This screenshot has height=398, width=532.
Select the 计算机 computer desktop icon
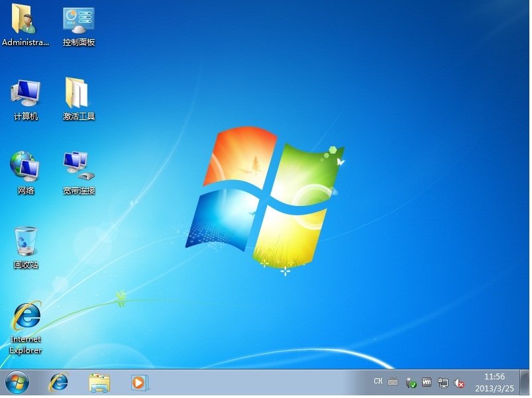pos(25,93)
